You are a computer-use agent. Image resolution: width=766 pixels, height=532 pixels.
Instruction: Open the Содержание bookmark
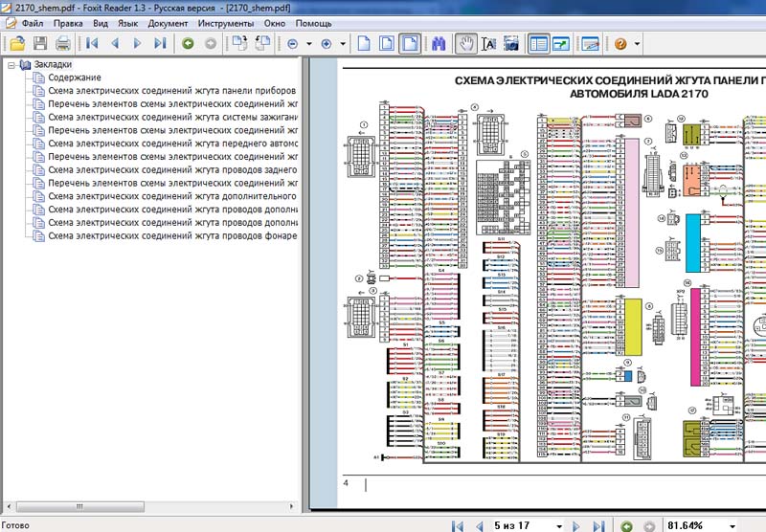pyautogui.click(x=75, y=78)
